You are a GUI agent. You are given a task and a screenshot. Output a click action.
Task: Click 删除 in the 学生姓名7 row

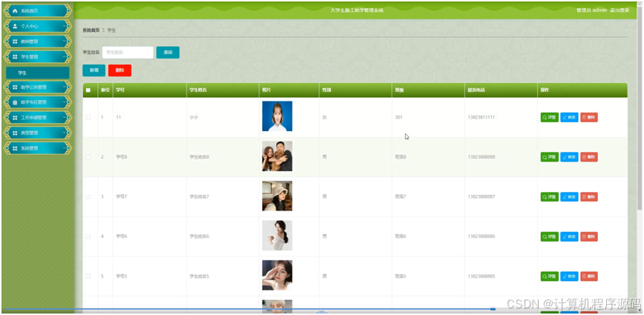[x=588, y=197]
